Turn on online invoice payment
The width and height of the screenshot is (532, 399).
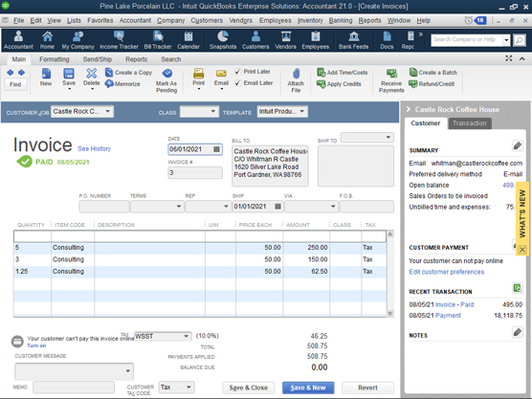tap(36, 345)
